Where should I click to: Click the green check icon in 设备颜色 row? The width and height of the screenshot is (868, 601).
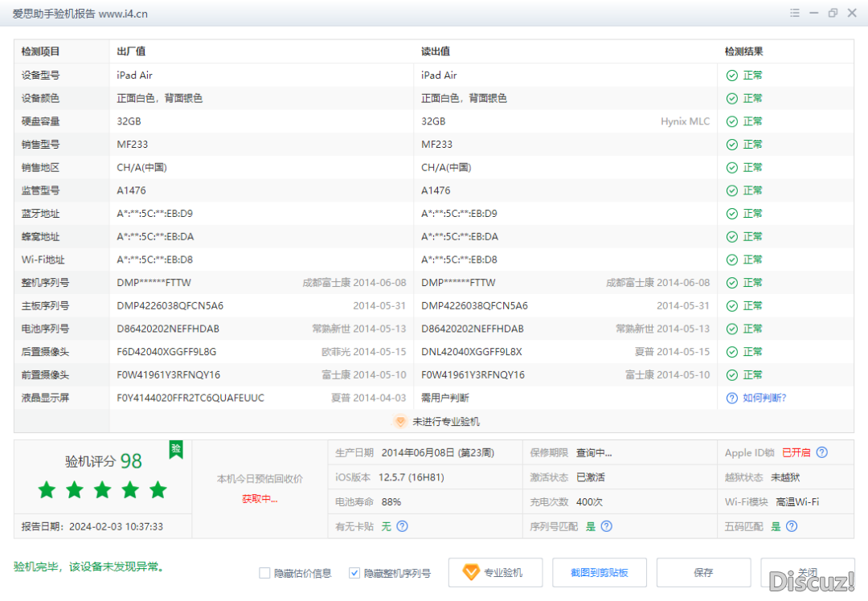732,99
